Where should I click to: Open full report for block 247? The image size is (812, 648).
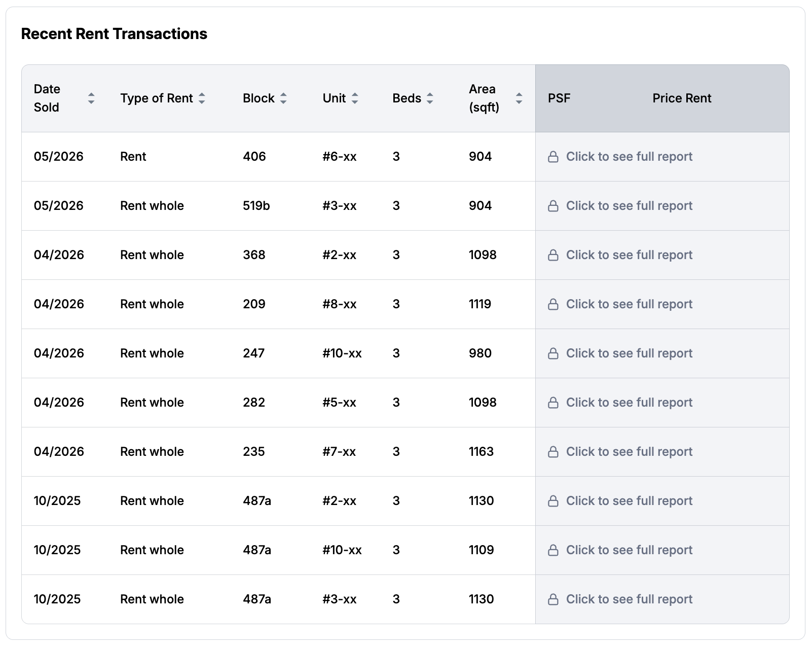tap(620, 353)
